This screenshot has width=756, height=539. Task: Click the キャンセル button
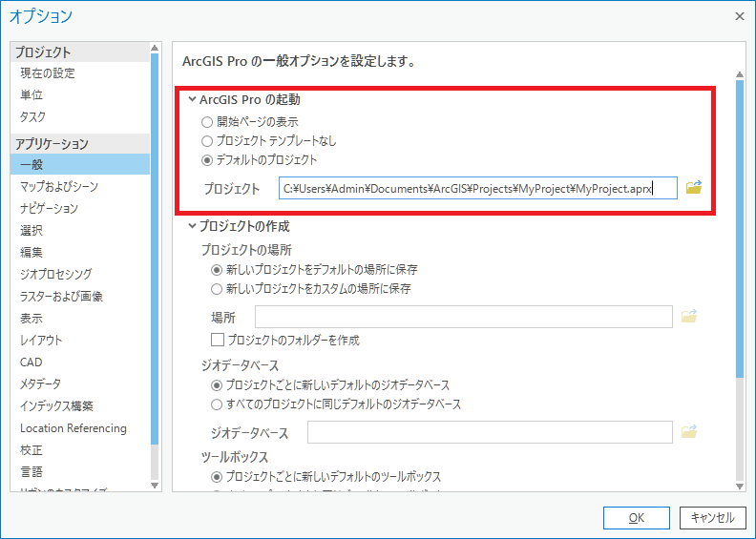[713, 518]
